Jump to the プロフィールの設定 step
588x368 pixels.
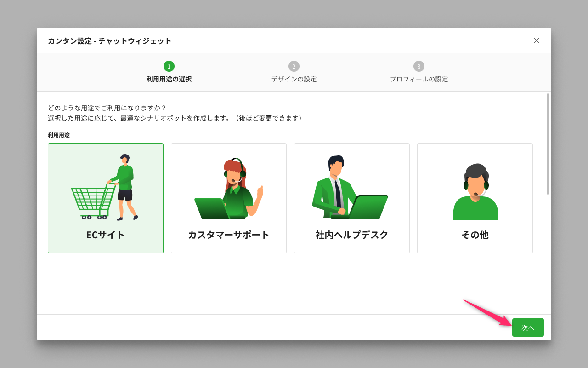[x=419, y=79]
